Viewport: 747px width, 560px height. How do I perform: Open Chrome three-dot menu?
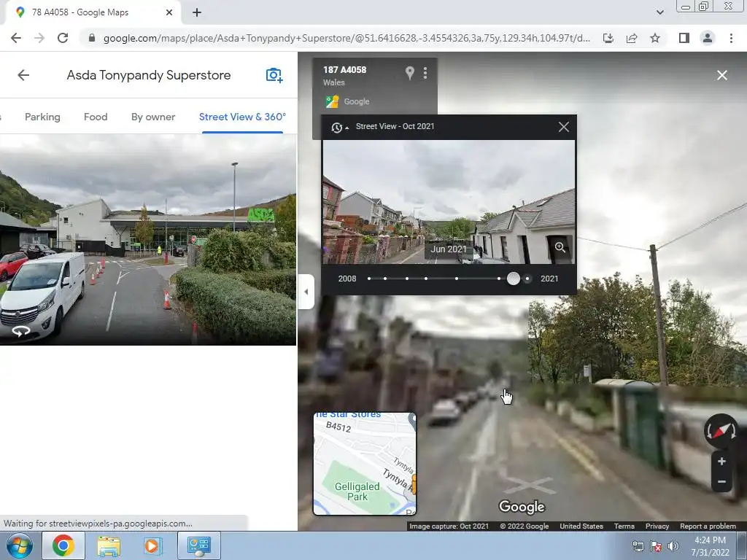pyautogui.click(x=731, y=38)
